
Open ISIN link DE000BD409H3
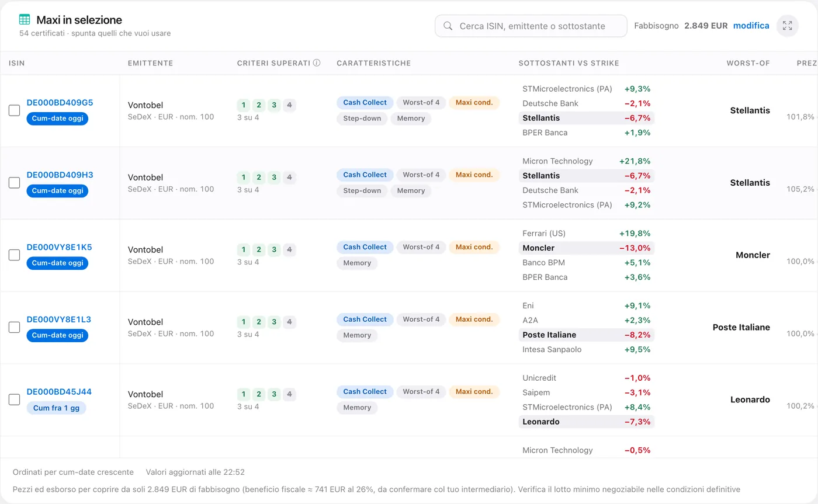pyautogui.click(x=60, y=175)
